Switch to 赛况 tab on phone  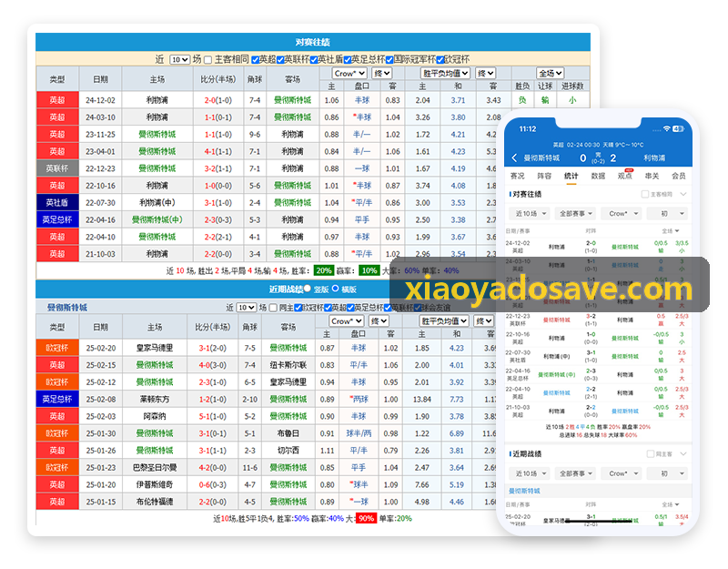[x=517, y=176]
